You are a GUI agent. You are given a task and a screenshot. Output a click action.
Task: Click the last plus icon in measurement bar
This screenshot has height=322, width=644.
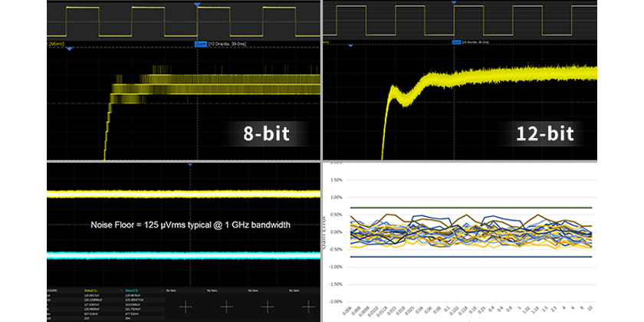pos(308,305)
